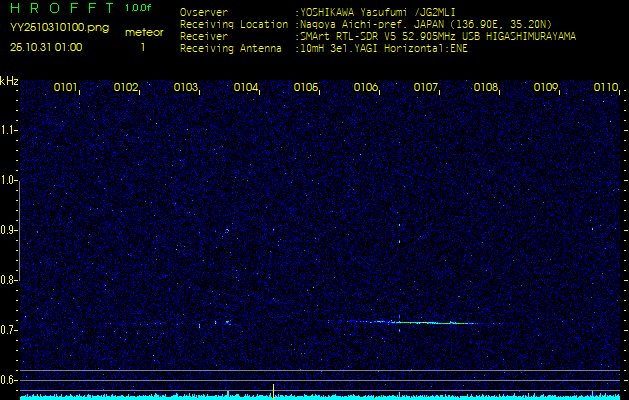
Task: Select the 0103 time marker
Action: click(186, 88)
